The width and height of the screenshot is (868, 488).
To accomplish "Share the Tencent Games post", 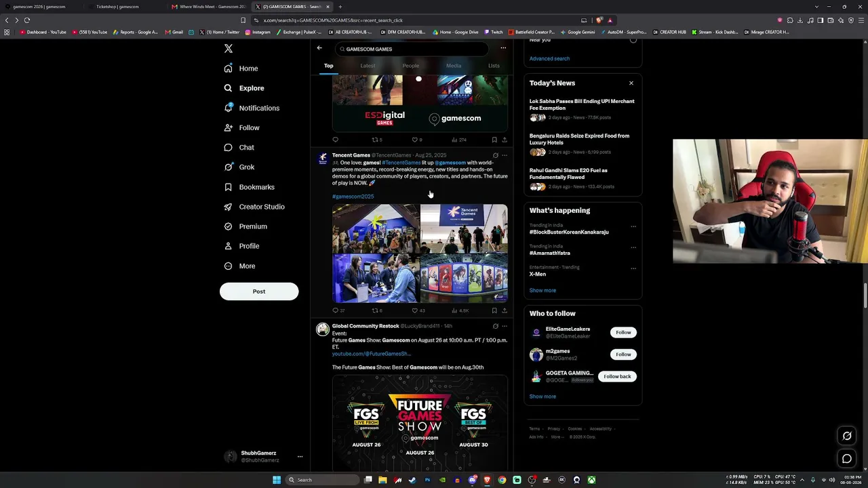I will point(504,310).
